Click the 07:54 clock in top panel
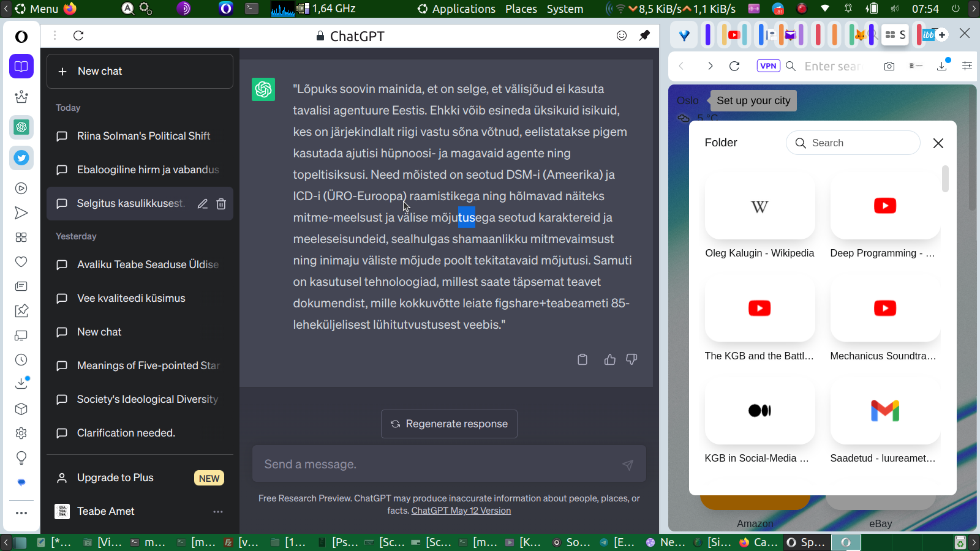Viewport: 980px width, 551px height. click(925, 9)
